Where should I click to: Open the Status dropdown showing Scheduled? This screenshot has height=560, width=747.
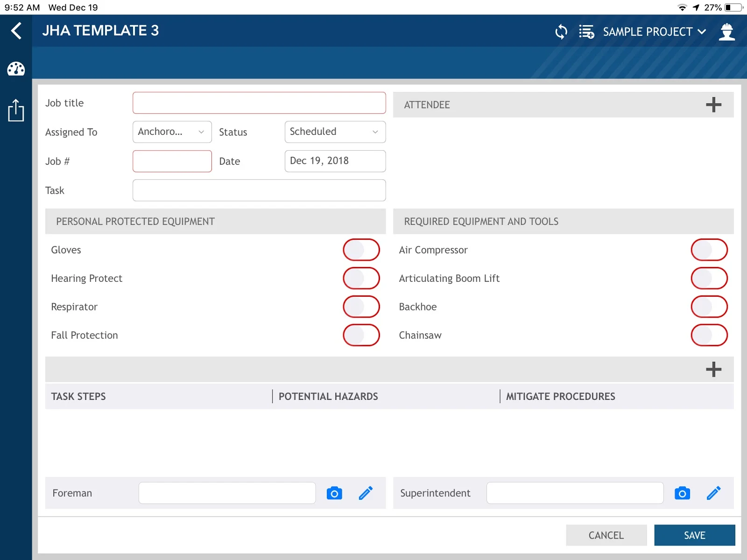coord(335,132)
